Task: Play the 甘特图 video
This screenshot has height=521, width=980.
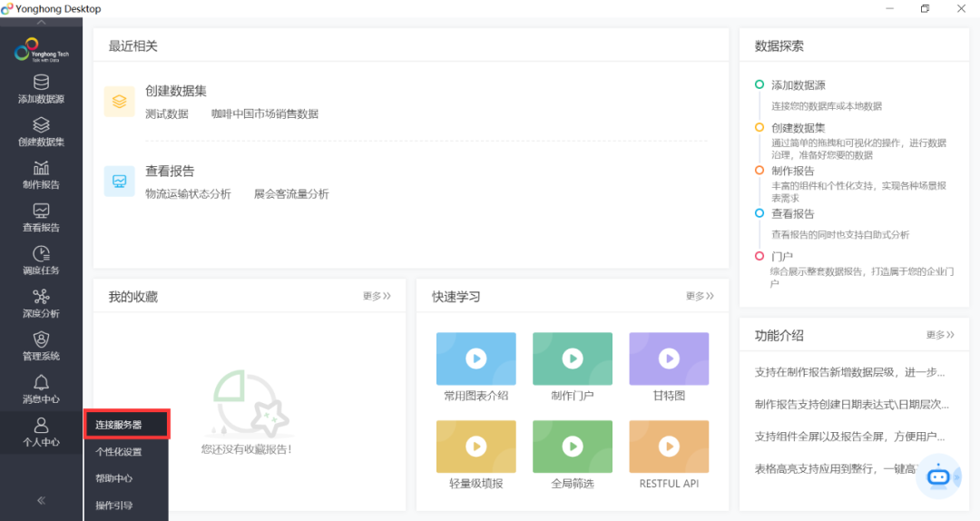Action: tap(669, 359)
